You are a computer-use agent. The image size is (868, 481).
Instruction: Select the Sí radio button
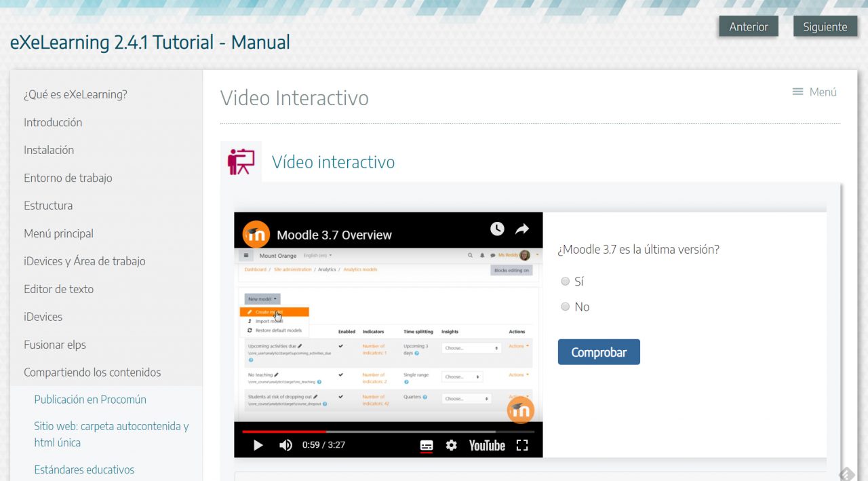click(565, 281)
